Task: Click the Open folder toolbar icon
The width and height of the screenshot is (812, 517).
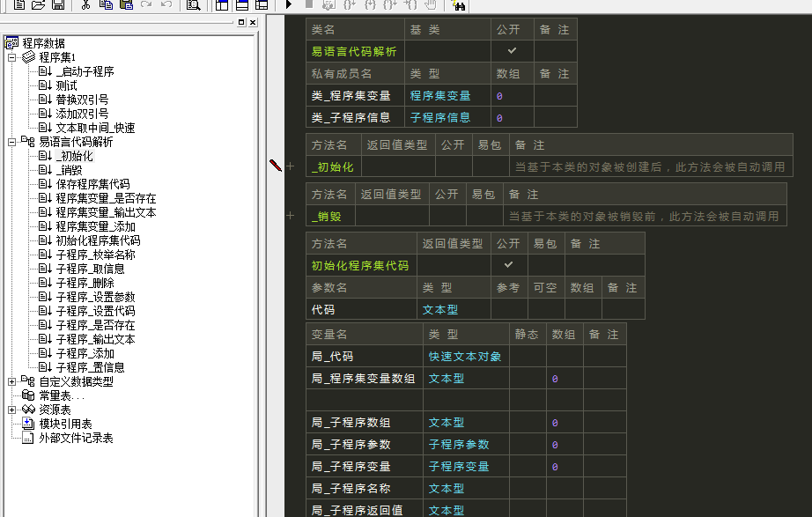Action: pos(39,4)
